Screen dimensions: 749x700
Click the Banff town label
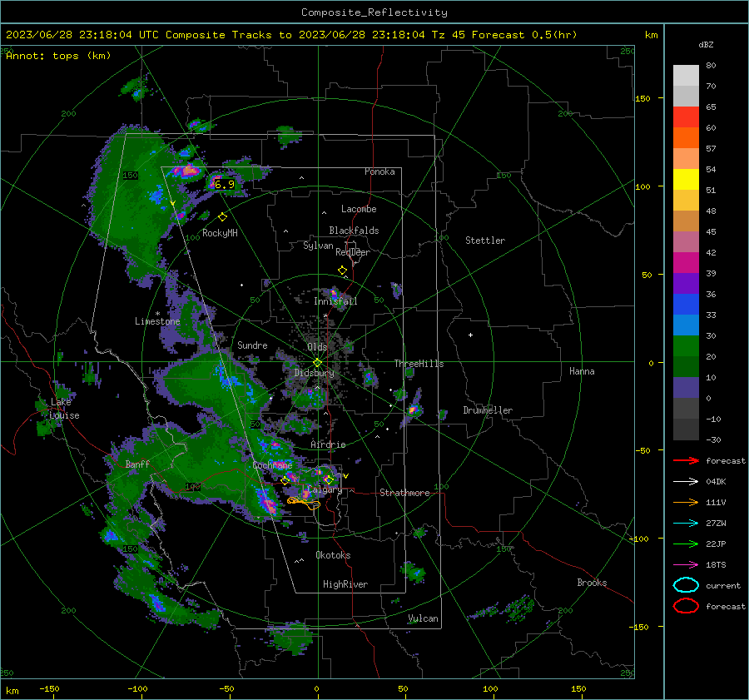[x=137, y=464]
